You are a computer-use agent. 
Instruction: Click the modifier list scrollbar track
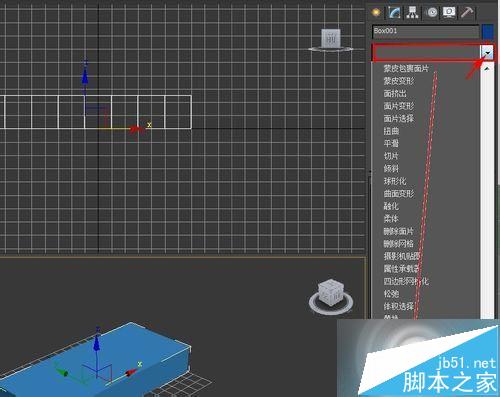[487, 193]
